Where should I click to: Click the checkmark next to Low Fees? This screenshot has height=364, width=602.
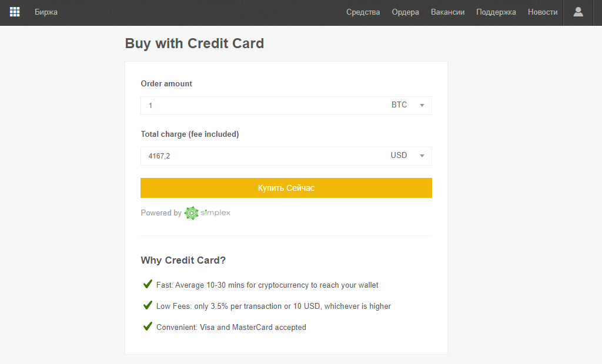[x=148, y=305]
